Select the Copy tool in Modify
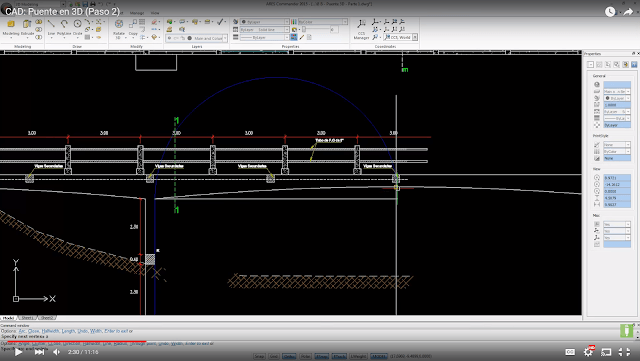The image size is (640, 361). (133, 24)
